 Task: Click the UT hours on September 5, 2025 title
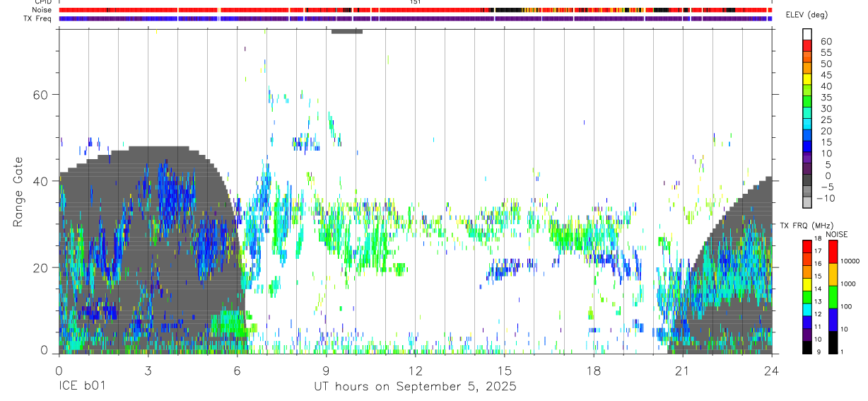(x=415, y=387)
